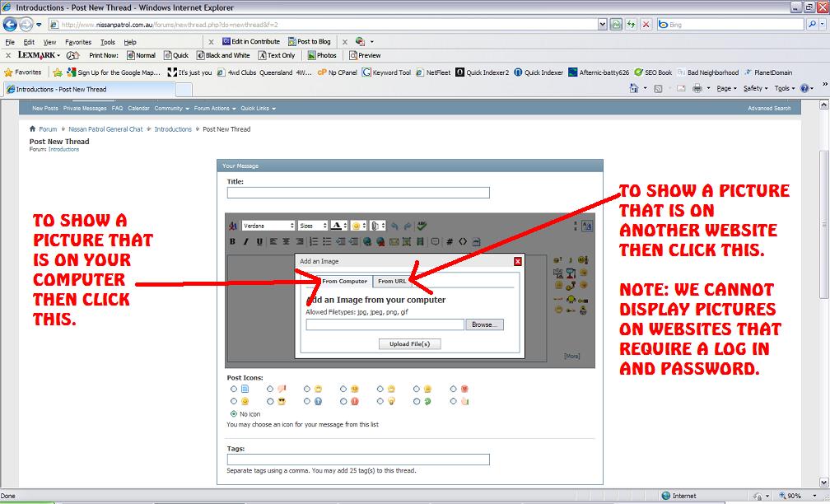
Task: Select the blue question mark post icon radio
Action: 307,402
